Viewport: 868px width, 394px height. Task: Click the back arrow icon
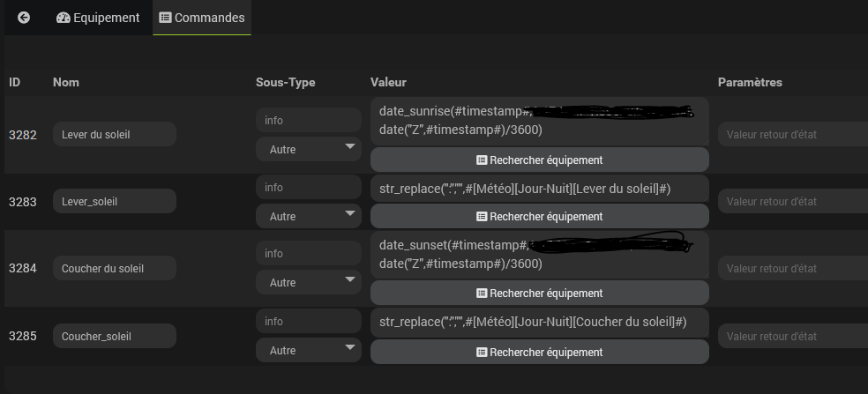tap(24, 18)
